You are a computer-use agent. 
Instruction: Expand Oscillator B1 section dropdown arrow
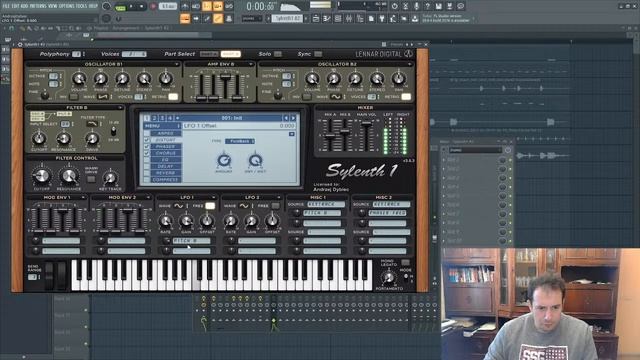(x=176, y=64)
